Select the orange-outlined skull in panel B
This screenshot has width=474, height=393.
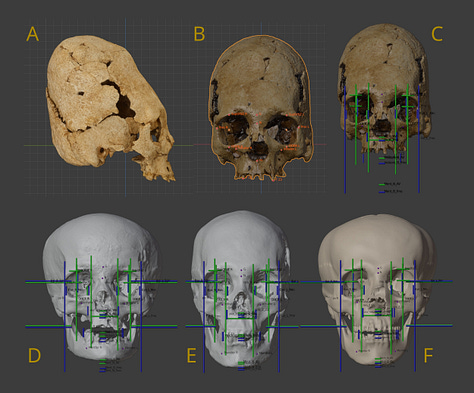(x=260, y=107)
